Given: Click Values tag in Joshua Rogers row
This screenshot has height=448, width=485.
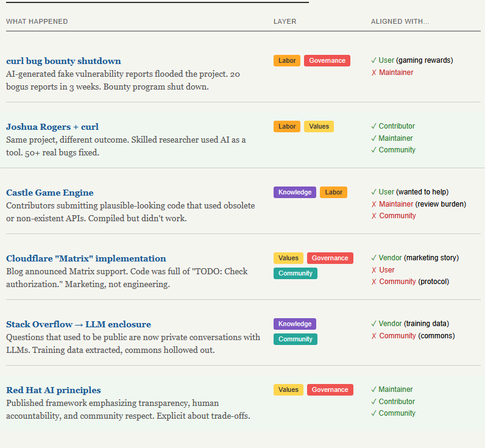Looking at the screenshot, I should coord(319,127).
